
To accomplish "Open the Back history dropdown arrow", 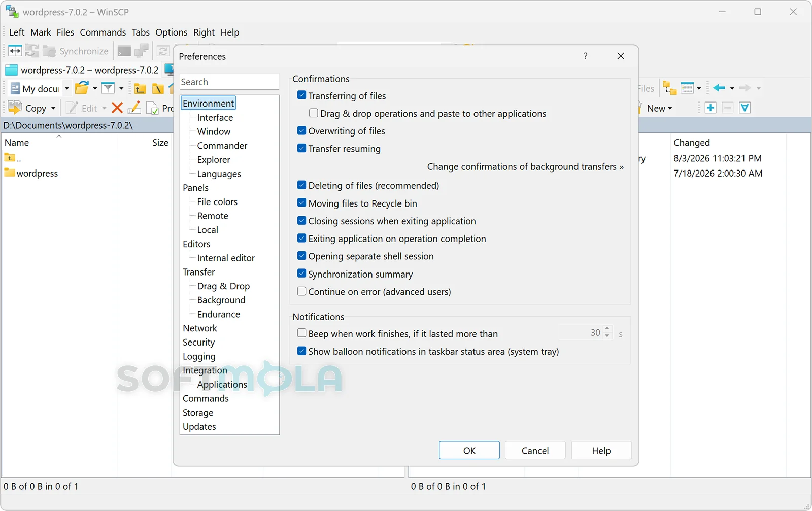I will click(x=732, y=88).
